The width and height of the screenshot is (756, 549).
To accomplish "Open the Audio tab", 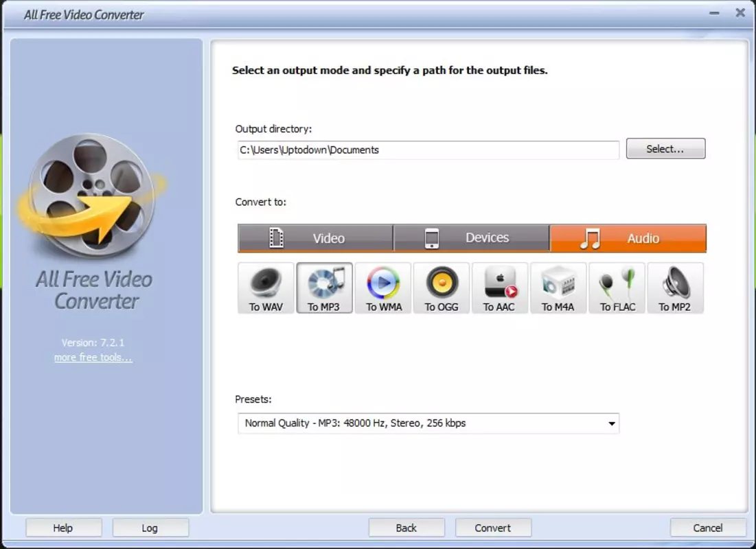I will click(x=628, y=238).
